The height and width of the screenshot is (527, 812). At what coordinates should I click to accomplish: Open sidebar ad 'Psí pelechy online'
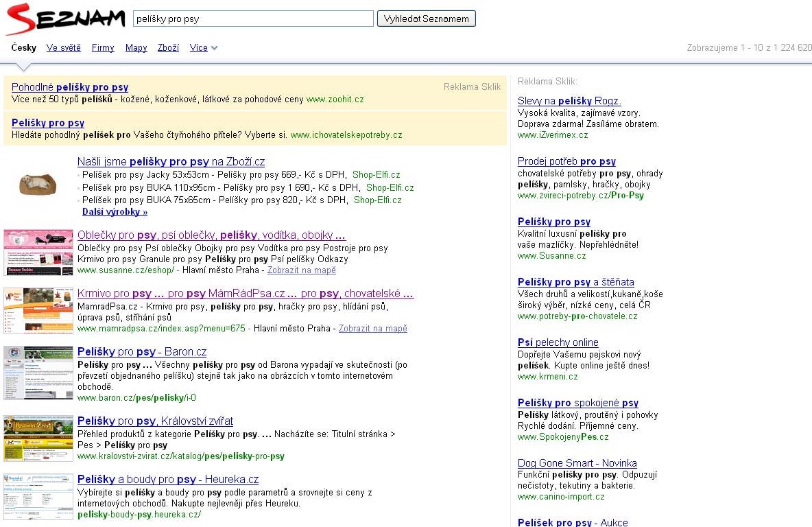pyautogui.click(x=558, y=342)
